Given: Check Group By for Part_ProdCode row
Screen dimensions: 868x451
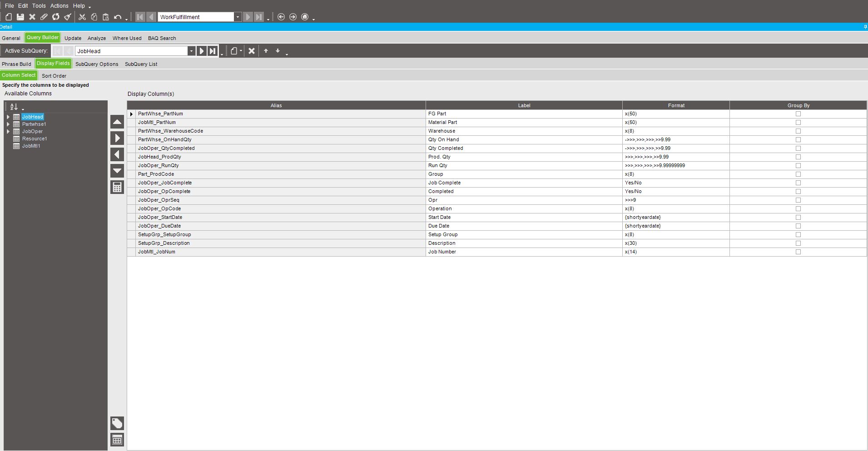Looking at the screenshot, I should (x=798, y=174).
